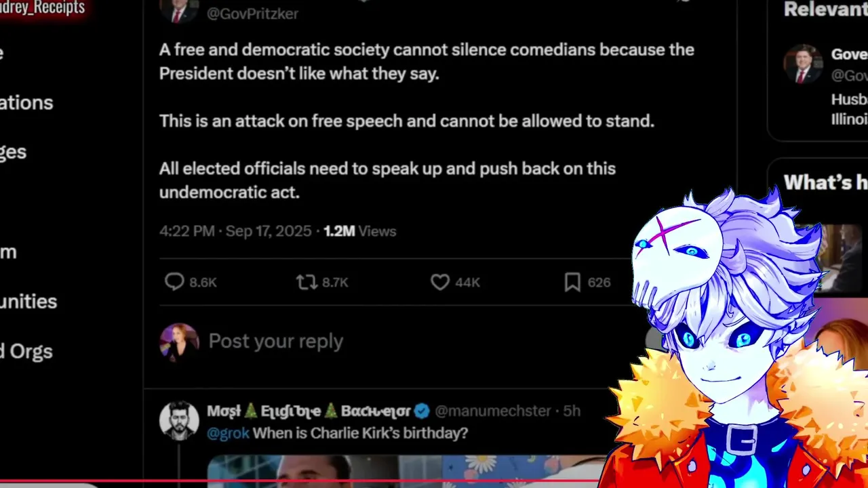Click your own avatar beside reply box

click(179, 342)
